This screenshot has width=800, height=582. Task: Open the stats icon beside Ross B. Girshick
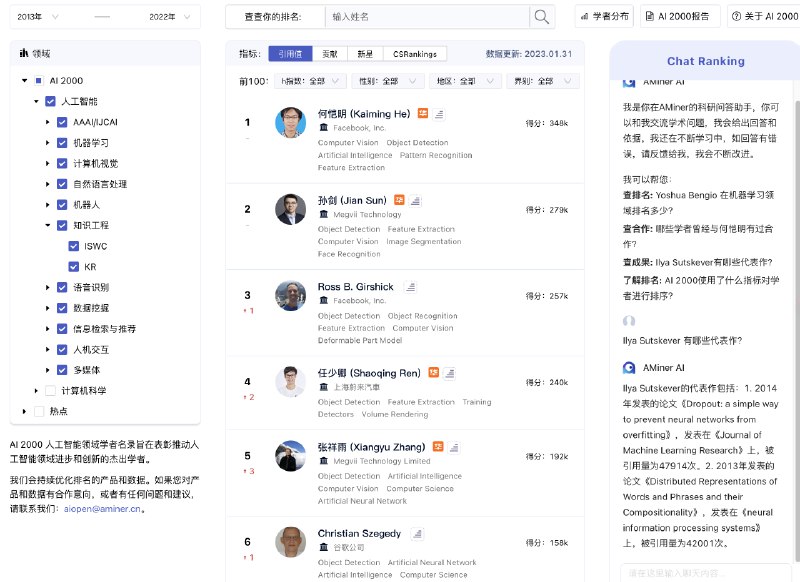click(410, 287)
